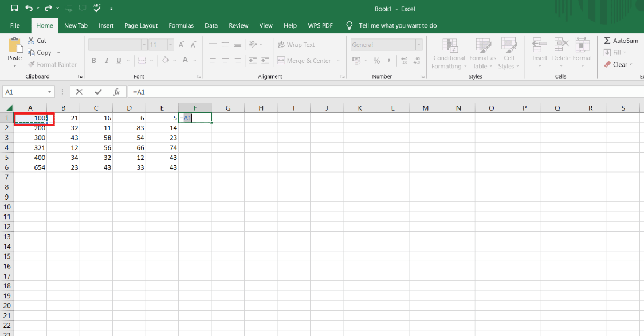This screenshot has height=336, width=644.
Task: Click the Cut scissors button
Action: pos(37,41)
